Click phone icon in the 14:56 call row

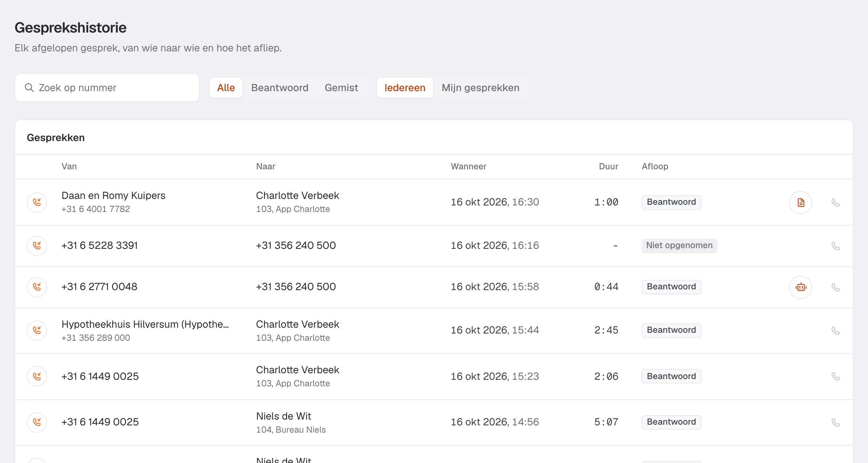(x=835, y=422)
